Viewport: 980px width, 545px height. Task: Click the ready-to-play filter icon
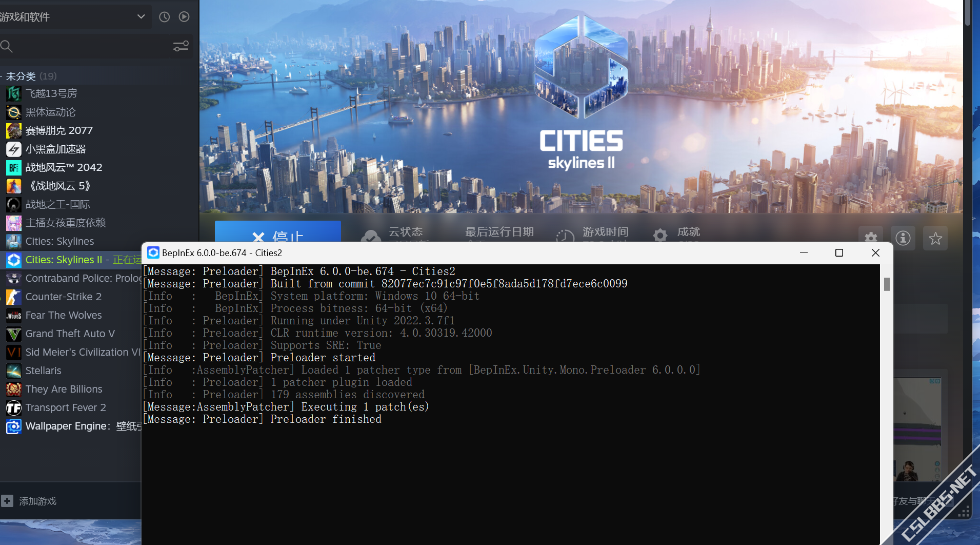(184, 17)
